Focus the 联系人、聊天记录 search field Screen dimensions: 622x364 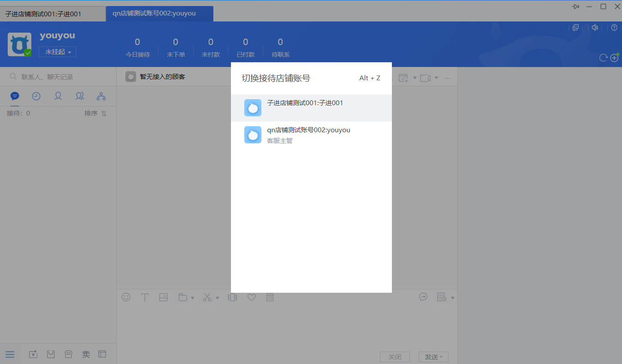coord(58,77)
